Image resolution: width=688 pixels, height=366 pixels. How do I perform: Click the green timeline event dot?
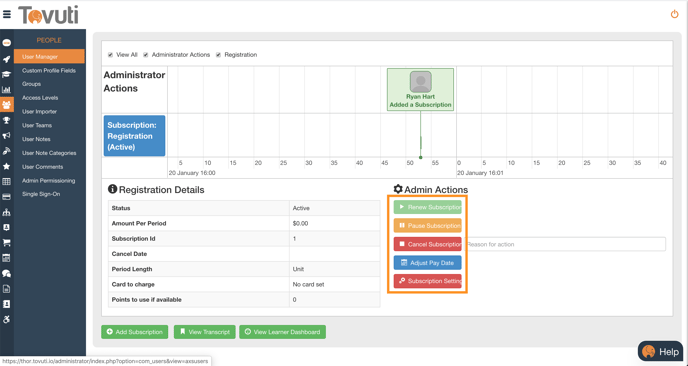pyautogui.click(x=421, y=157)
